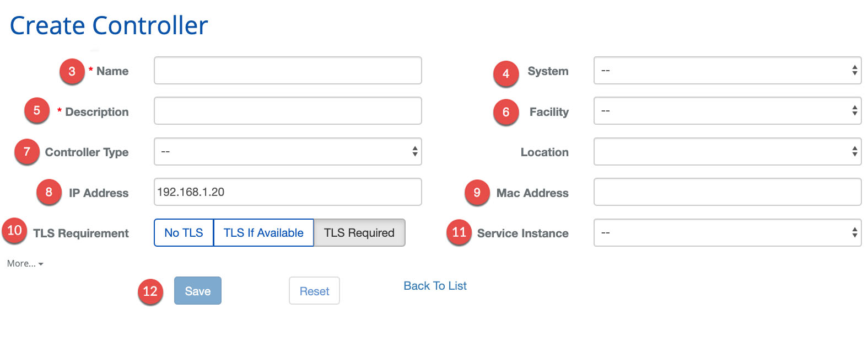Viewport: 868px width, 351px height.
Task: Select the TLS Required option
Action: [359, 233]
